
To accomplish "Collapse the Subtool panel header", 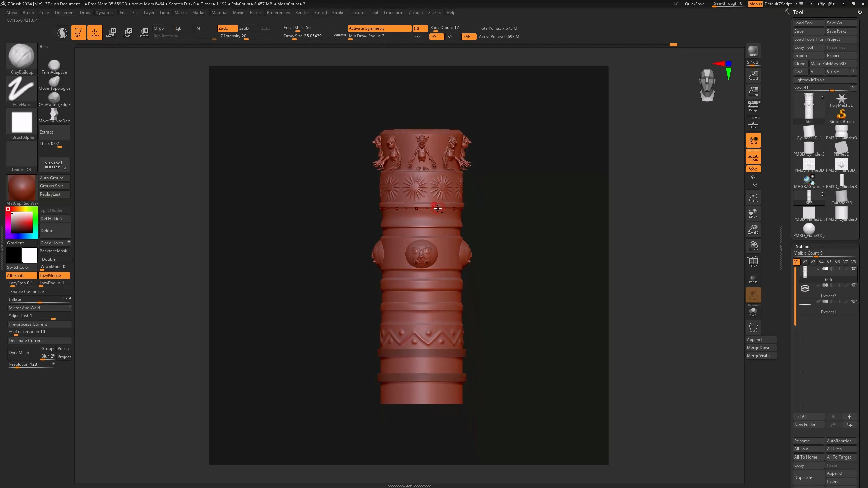I will click(803, 246).
